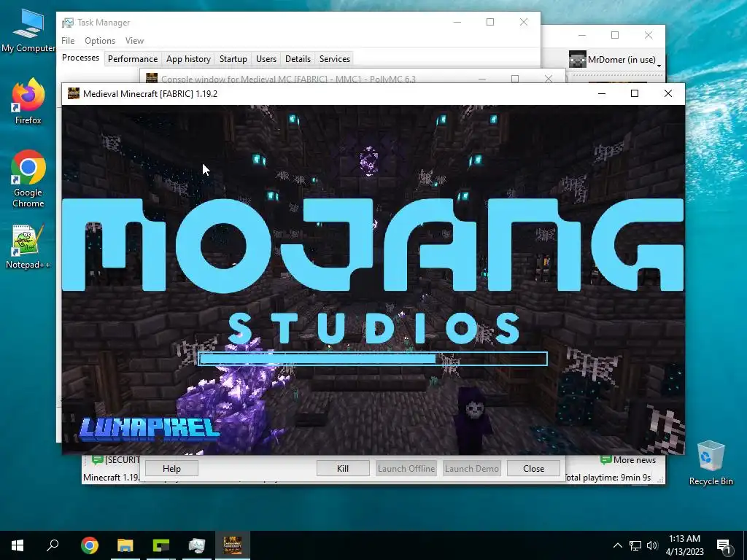This screenshot has height=560, width=747.
Task: Click the Mojang loading progress bar
Action: click(x=373, y=359)
